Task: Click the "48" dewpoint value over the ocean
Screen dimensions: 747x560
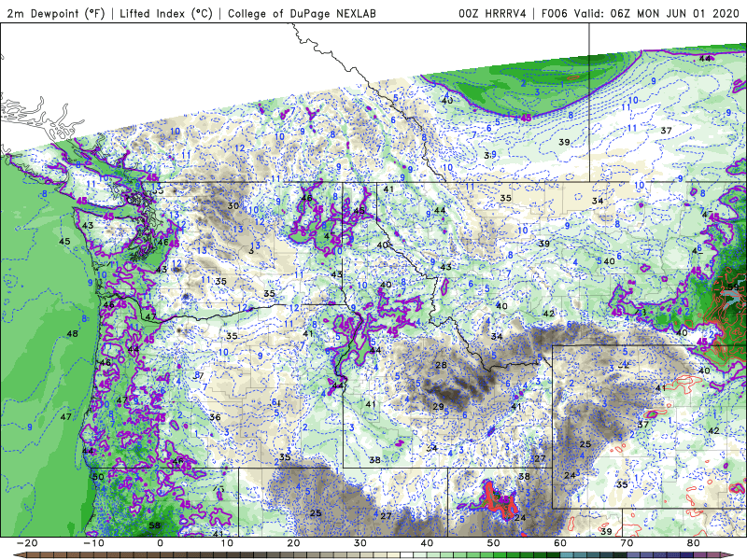Action: (x=73, y=334)
